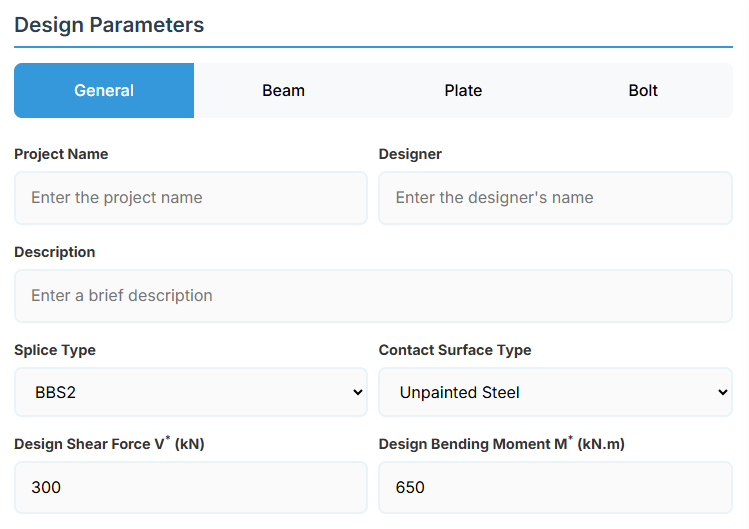Click the Design Bending Moment M* label
The image size is (749, 529).
(501, 444)
